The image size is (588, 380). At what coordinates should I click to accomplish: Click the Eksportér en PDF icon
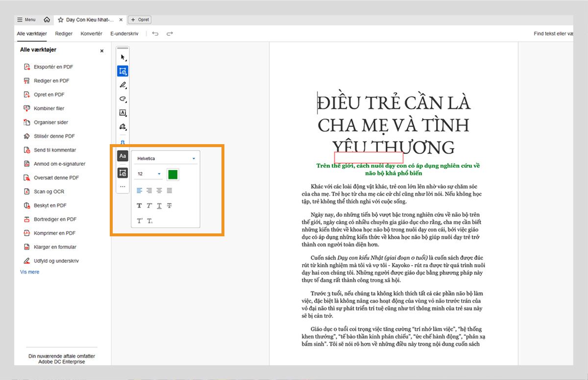[x=27, y=67]
